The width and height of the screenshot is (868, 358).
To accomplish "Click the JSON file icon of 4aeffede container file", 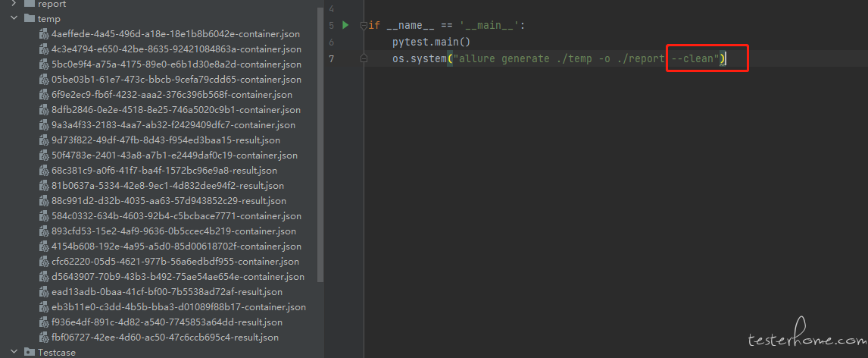I will pos(44,34).
